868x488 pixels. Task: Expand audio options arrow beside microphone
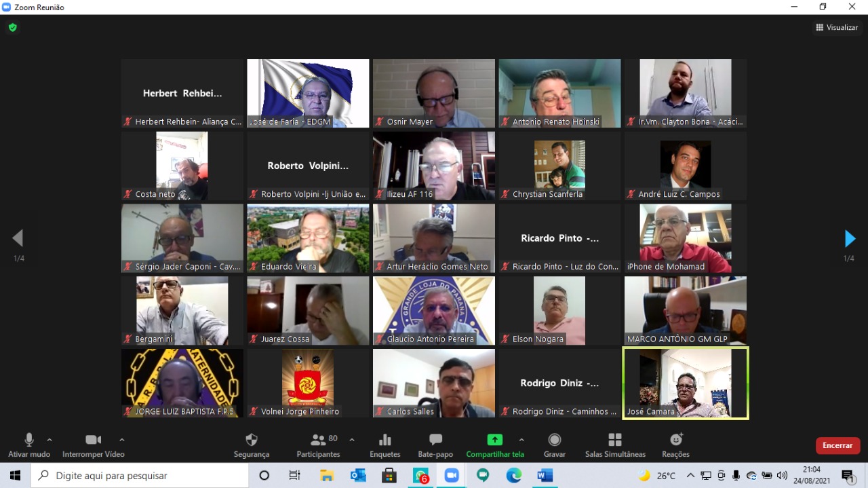coord(50,440)
